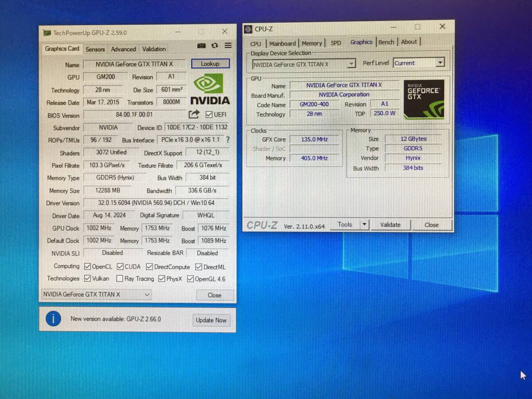
Task: Click the GFX Core value 135.0 MHz
Action: [314, 139]
